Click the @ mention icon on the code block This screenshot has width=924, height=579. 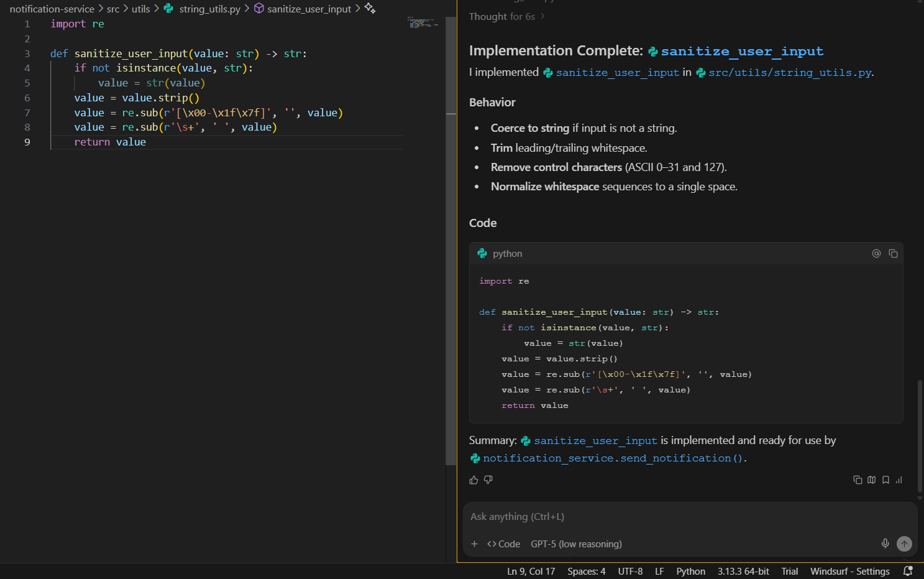tap(876, 253)
